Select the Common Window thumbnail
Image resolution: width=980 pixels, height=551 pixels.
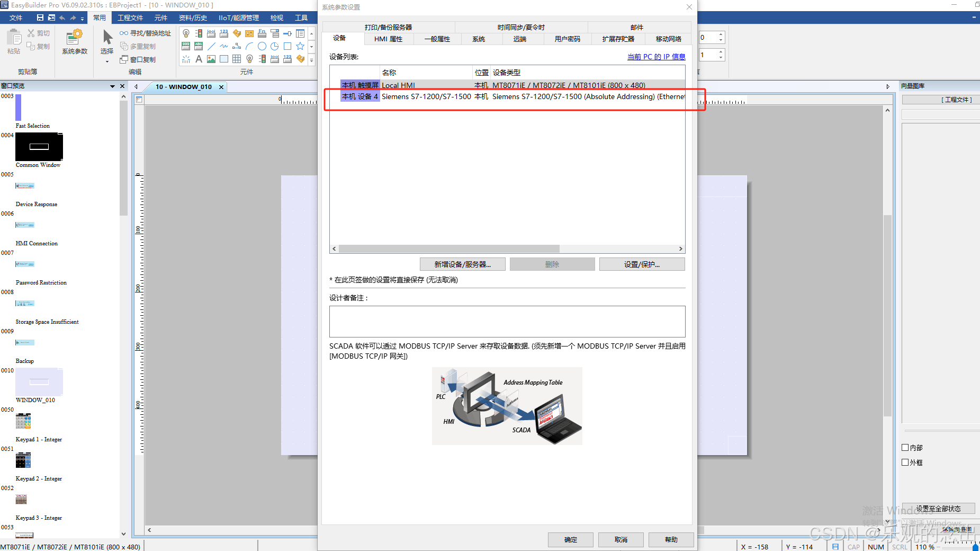coord(39,147)
